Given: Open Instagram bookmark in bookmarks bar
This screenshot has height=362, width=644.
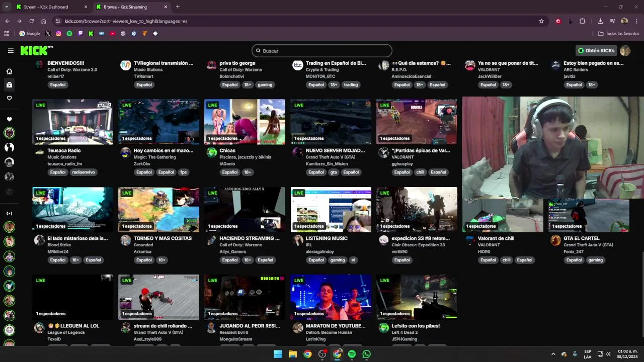Looking at the screenshot, I should (59, 34).
